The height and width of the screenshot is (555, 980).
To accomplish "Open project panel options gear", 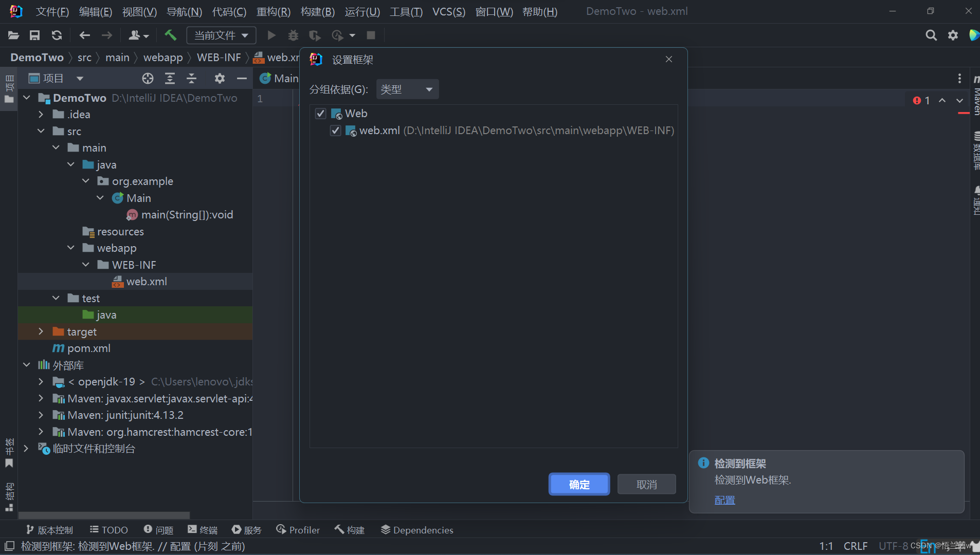I will pos(220,78).
